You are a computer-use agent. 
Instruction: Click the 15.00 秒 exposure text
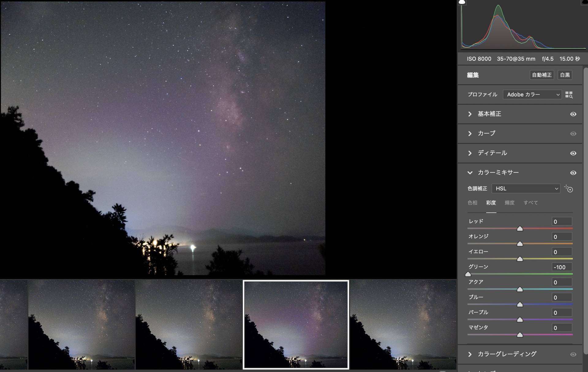coord(570,59)
